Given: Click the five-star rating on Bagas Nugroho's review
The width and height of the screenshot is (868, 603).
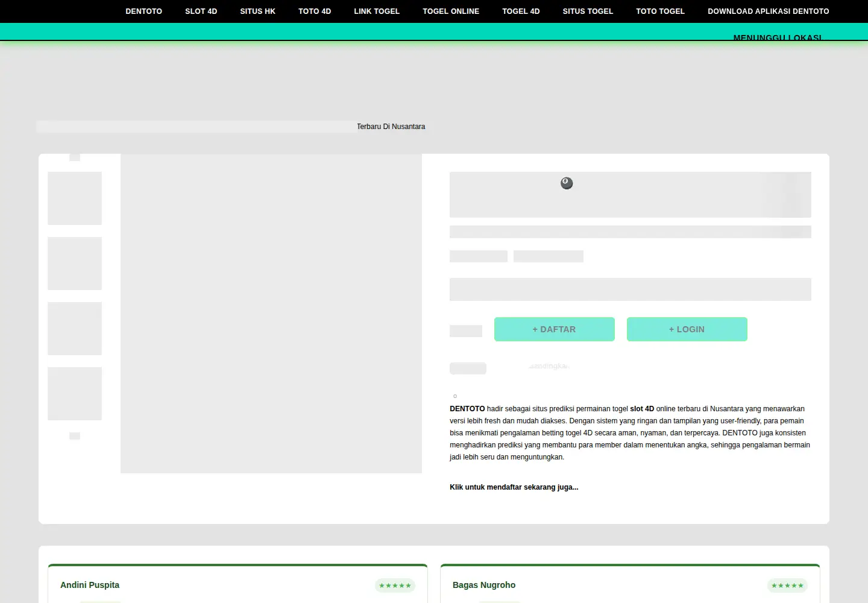Looking at the screenshot, I should tap(787, 586).
